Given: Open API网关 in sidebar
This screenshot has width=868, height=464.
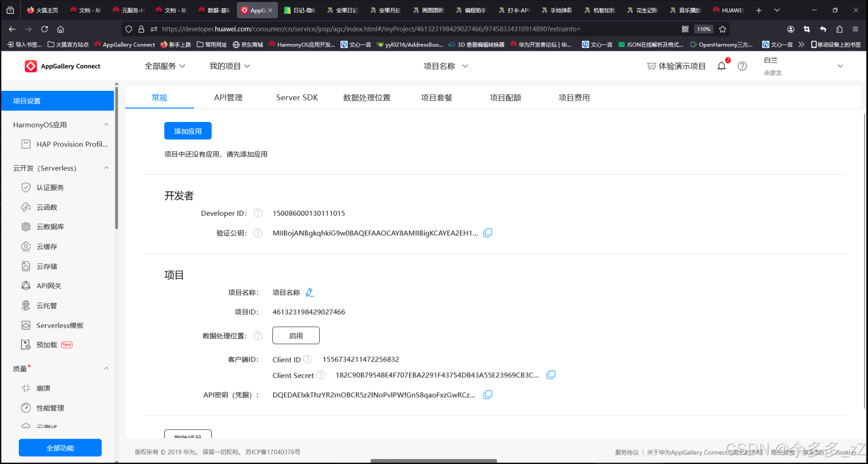Looking at the screenshot, I should (49, 286).
